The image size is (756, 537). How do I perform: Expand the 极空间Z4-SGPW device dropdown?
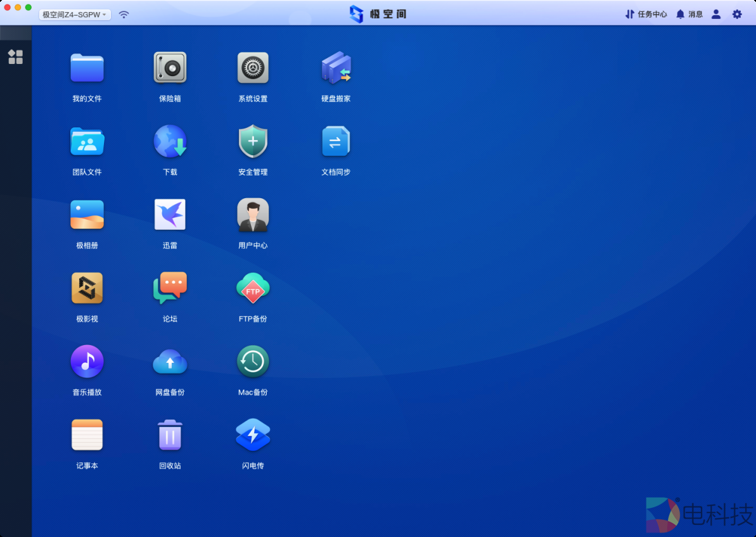(x=75, y=15)
